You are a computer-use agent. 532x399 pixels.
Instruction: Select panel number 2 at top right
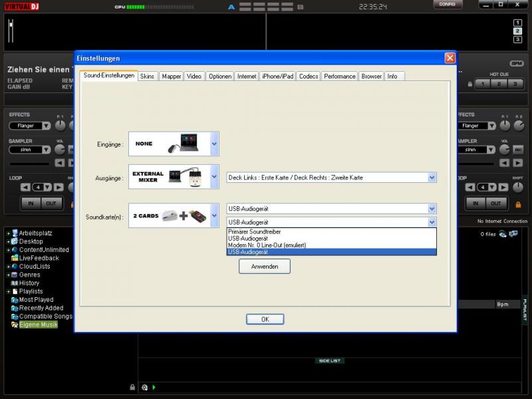(x=517, y=31)
